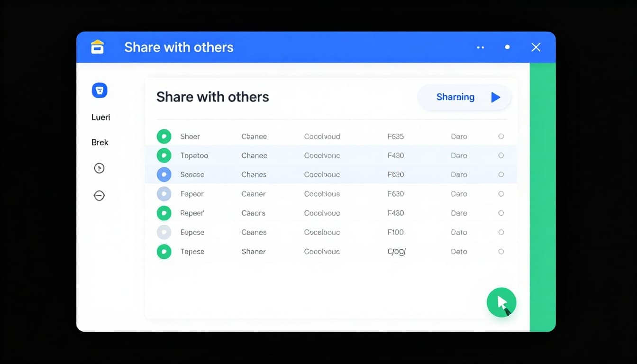This screenshot has width=637, height=364.
Task: Switch to the Brek sidebar section
Action: (x=100, y=142)
